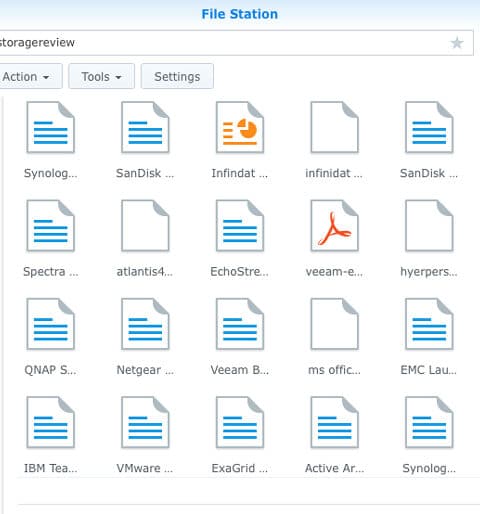Click the "QNAP S..." file name
This screenshot has height=514, width=480.
click(x=50, y=370)
